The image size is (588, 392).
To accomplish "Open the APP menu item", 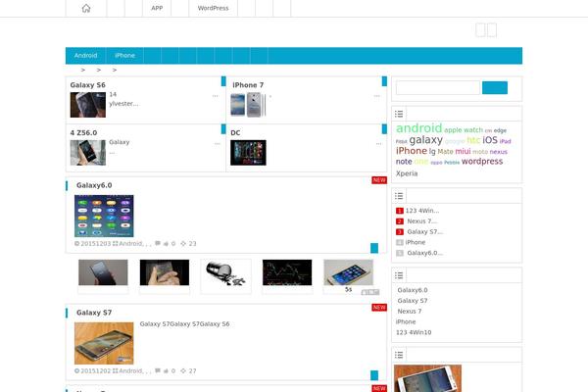I will [x=157, y=8].
